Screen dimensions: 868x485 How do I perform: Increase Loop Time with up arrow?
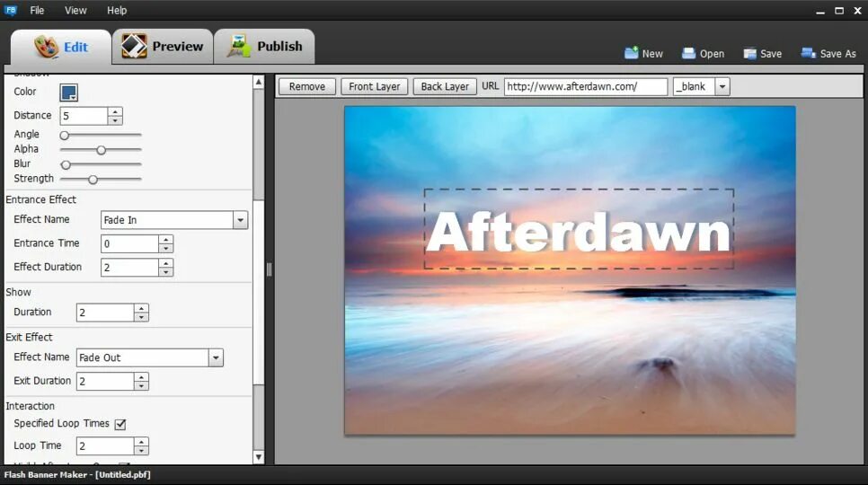coord(142,441)
